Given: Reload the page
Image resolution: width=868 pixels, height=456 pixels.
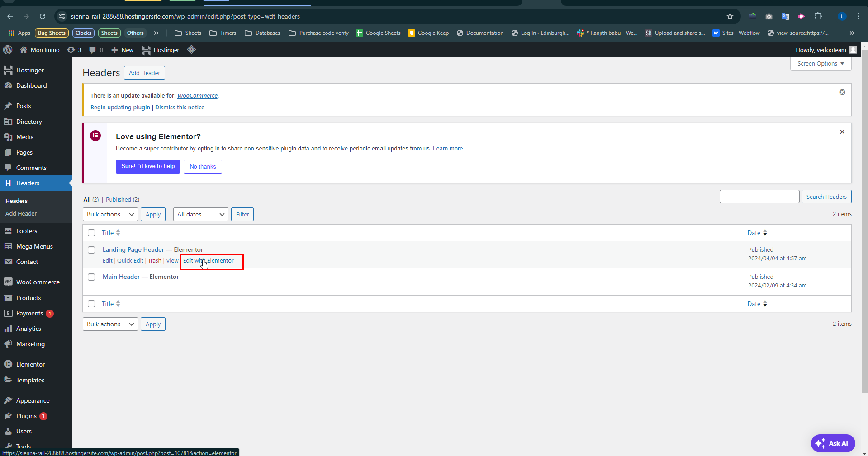Looking at the screenshot, I should 43,16.
